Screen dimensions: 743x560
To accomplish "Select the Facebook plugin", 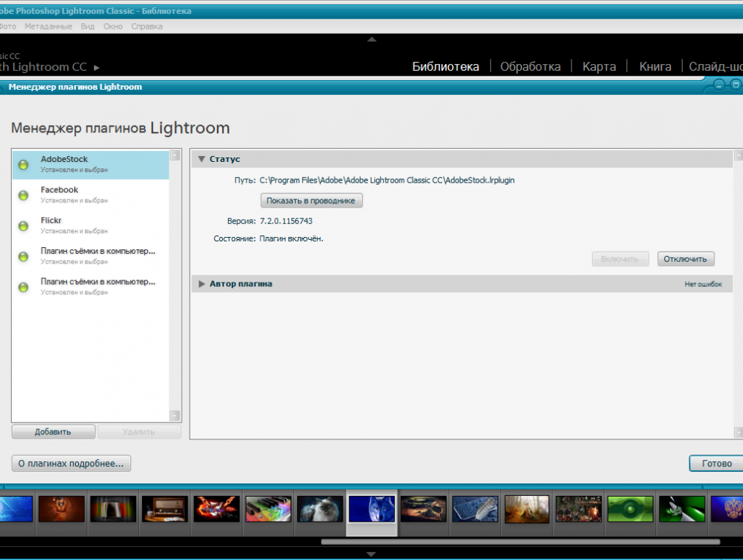I will pyautogui.click(x=90, y=195).
